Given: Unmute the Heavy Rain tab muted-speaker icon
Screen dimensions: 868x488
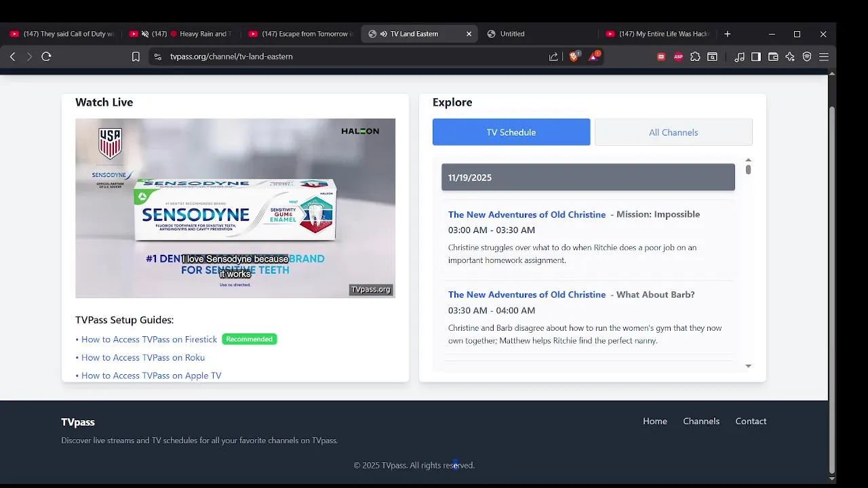Looking at the screenshot, I should (x=145, y=34).
